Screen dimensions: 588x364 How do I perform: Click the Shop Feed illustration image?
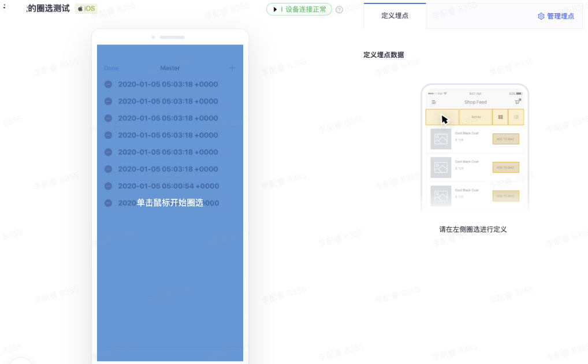[475, 149]
